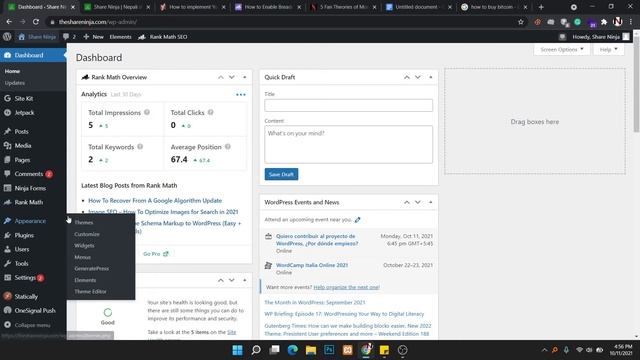This screenshot has width=640, height=360.
Task: Toggle the WordPress Events and News panel
Action: point(431,202)
